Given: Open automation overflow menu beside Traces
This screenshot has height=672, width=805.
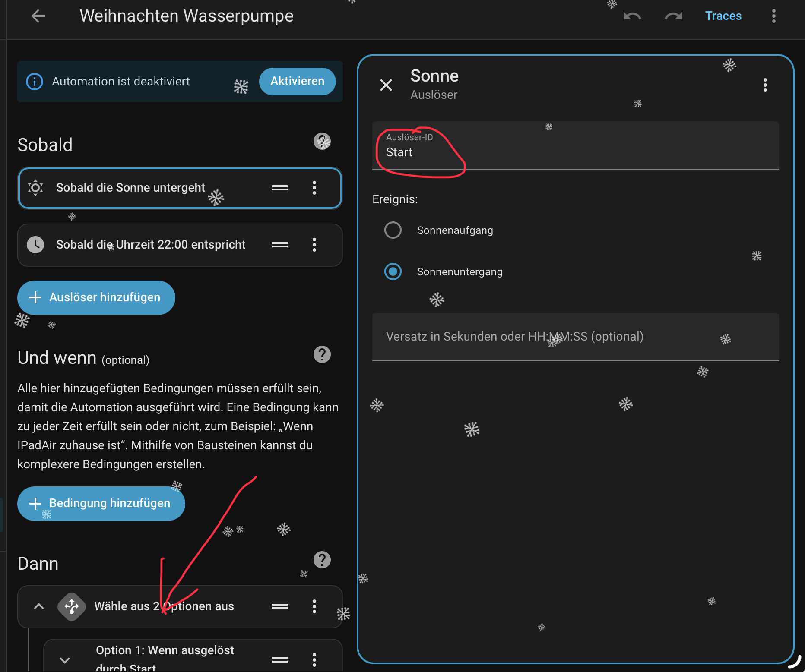Looking at the screenshot, I should [773, 16].
